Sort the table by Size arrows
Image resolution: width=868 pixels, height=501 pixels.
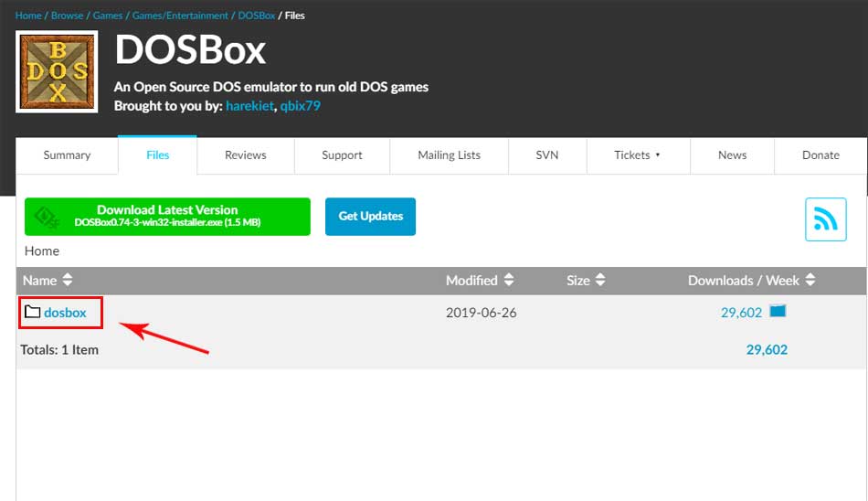pos(600,280)
